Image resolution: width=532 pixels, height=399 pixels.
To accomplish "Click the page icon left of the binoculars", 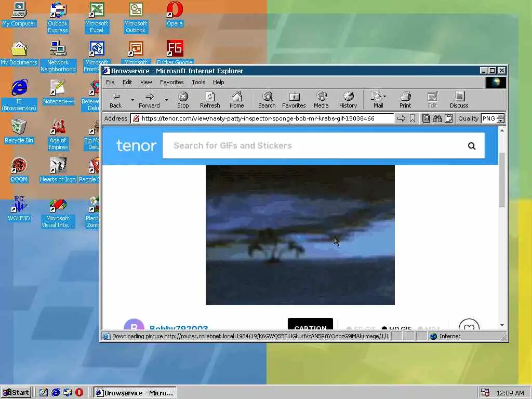I will coord(426,118).
